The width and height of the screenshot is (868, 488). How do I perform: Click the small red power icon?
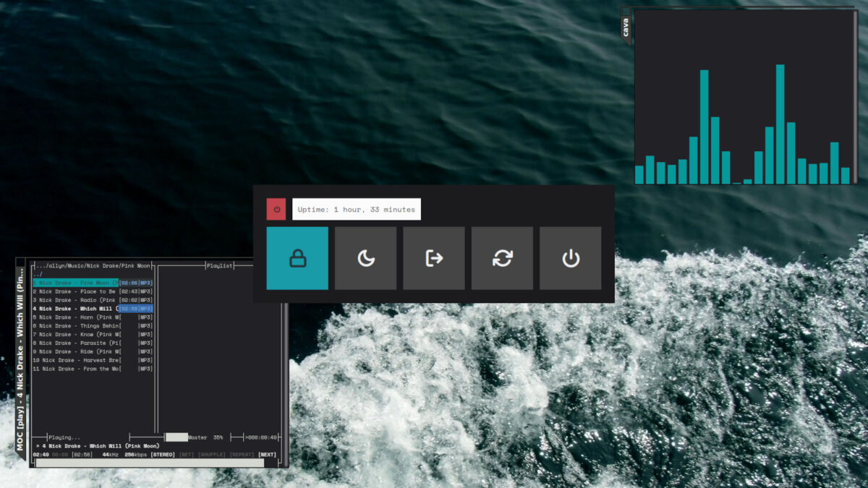(x=276, y=209)
